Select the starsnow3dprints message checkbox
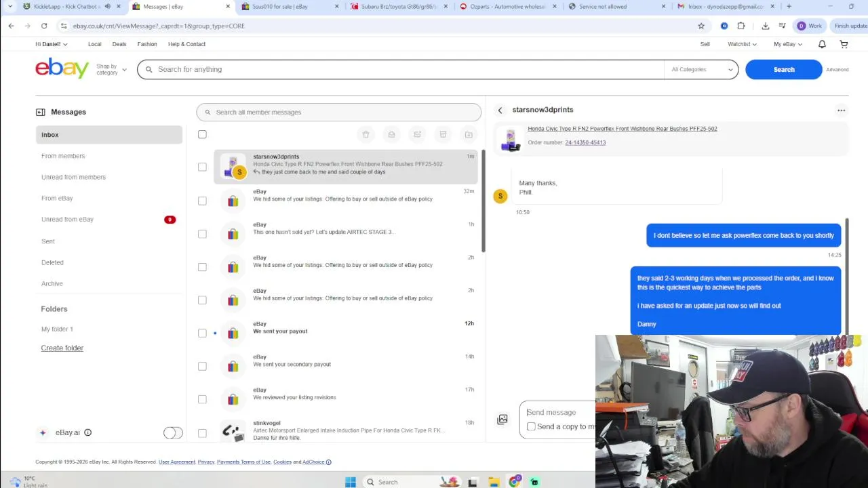This screenshot has height=488, width=868. point(202,167)
